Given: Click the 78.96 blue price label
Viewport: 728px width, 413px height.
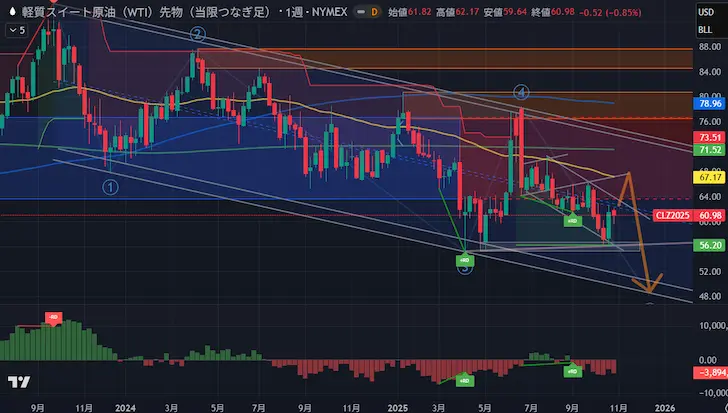Looking at the screenshot, I should 709,103.
